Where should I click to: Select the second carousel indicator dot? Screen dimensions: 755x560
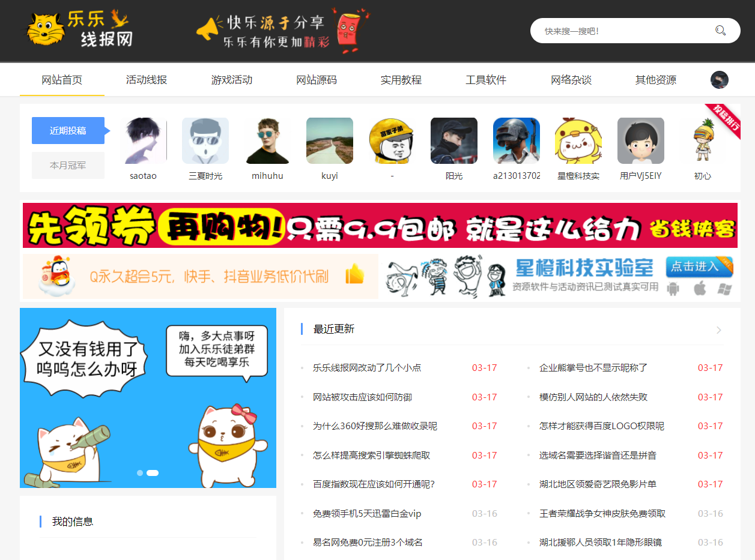[153, 473]
